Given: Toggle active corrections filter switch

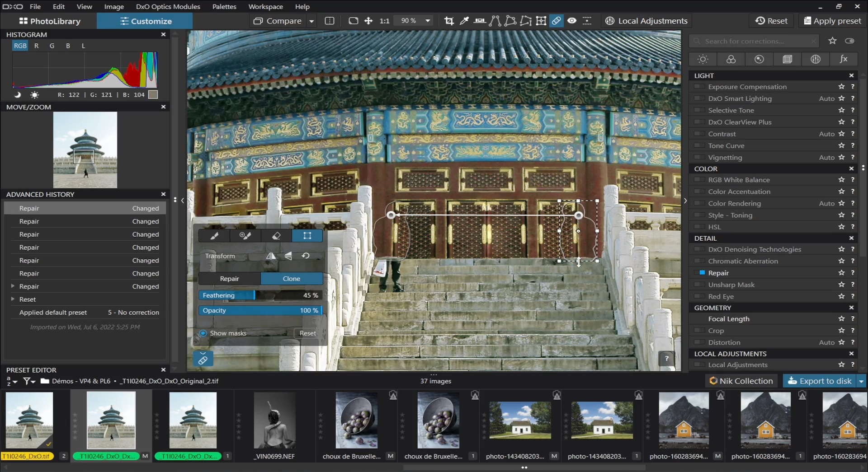Looking at the screenshot, I should tap(850, 41).
